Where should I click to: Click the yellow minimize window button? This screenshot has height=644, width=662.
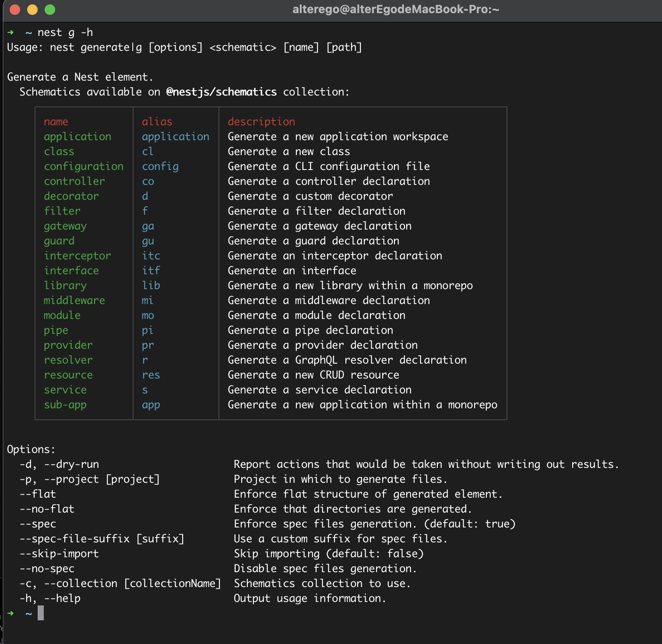point(32,10)
